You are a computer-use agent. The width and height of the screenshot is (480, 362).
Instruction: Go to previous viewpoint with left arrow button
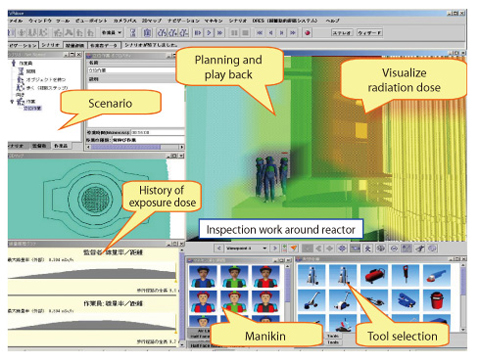(x=219, y=248)
